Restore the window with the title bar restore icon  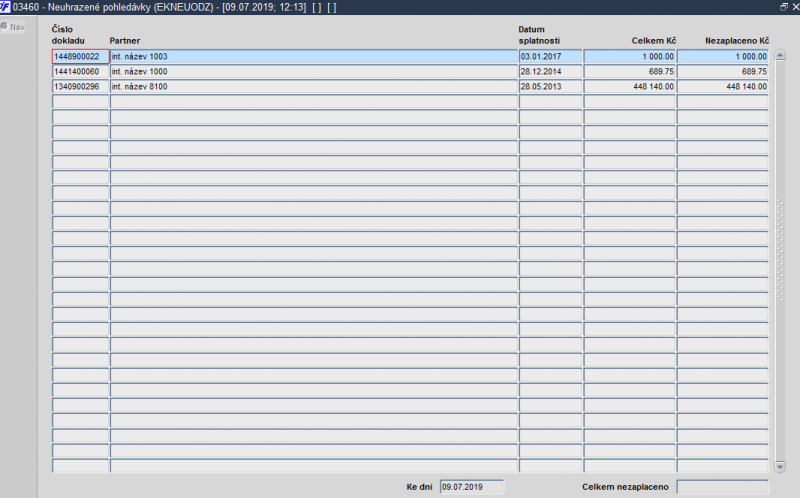pyautogui.click(x=784, y=7)
